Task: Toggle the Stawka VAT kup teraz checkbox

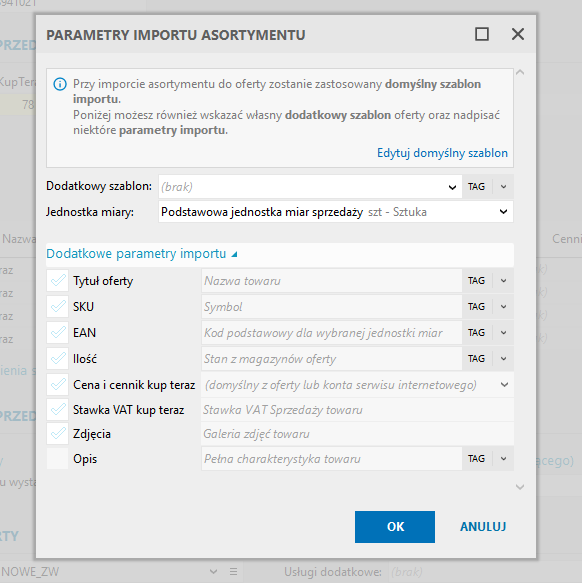Action: coord(58,410)
